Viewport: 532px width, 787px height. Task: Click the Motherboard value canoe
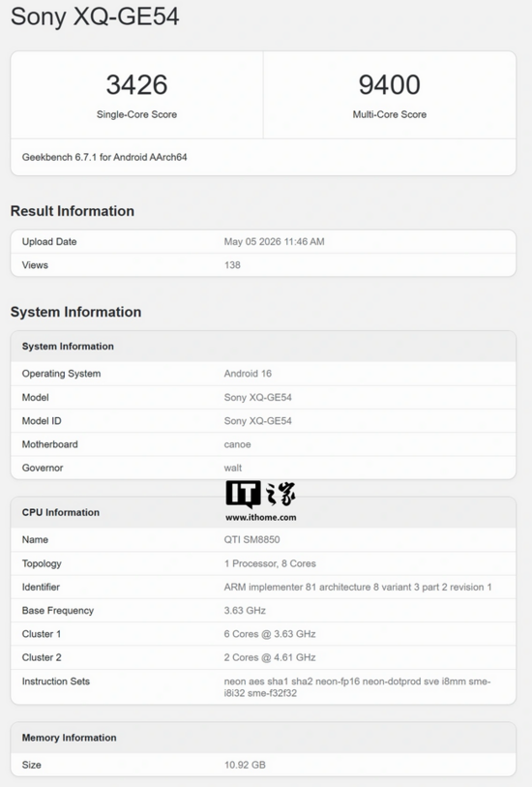click(x=237, y=444)
